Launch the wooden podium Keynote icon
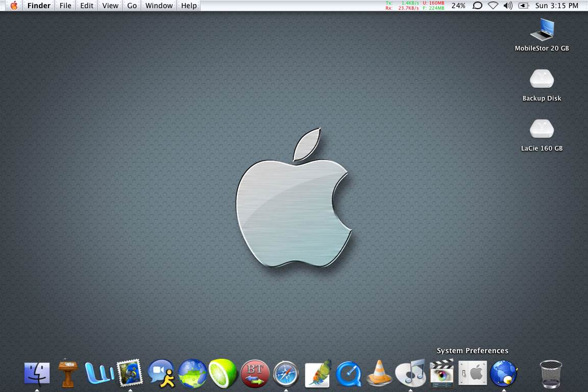 (x=68, y=373)
